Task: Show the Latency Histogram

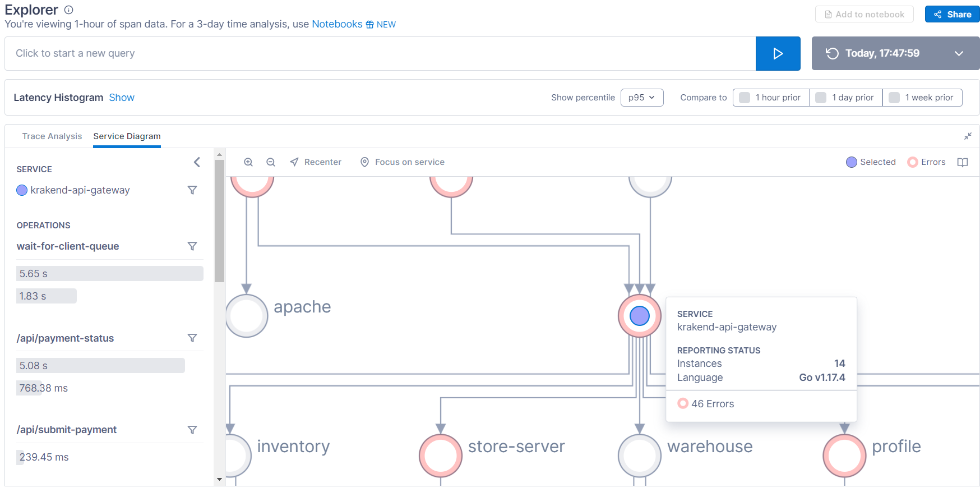Action: pyautogui.click(x=122, y=98)
